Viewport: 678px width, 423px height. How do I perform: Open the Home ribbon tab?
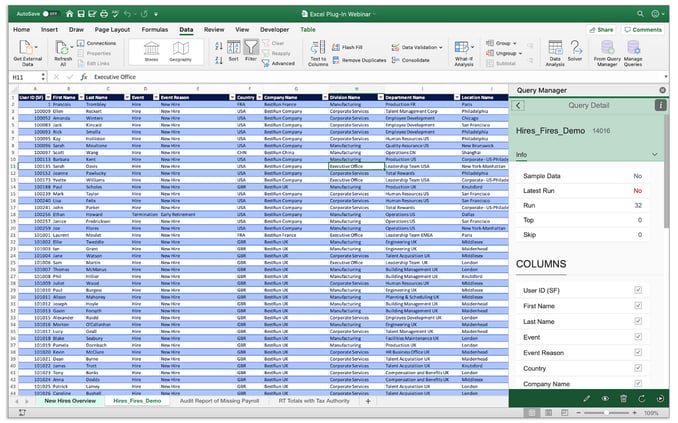click(21, 29)
